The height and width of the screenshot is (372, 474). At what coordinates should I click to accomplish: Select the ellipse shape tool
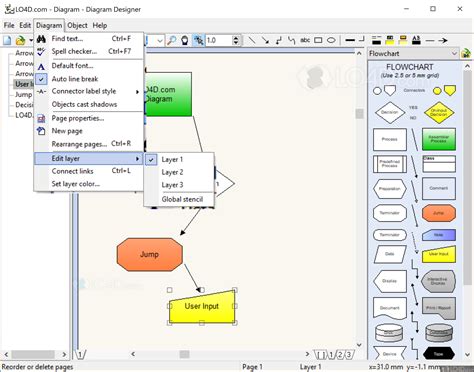pyautogui.click(x=331, y=40)
